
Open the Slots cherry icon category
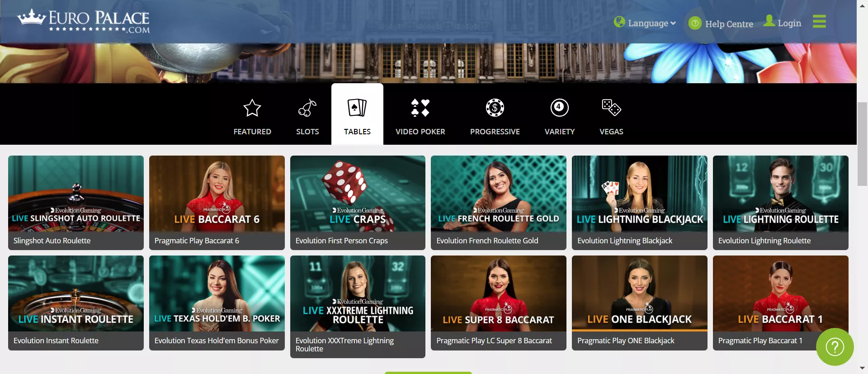click(x=307, y=109)
